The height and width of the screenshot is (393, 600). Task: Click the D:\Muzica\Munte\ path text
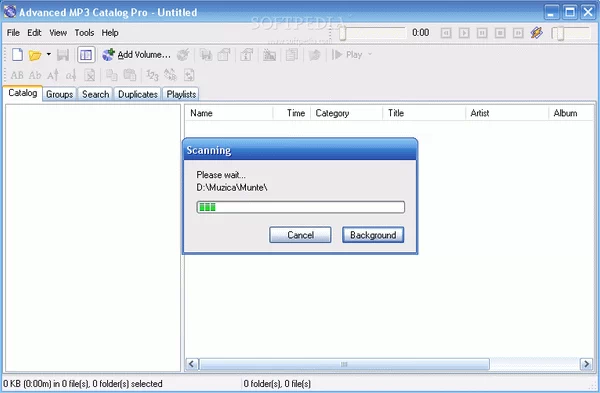(x=232, y=188)
